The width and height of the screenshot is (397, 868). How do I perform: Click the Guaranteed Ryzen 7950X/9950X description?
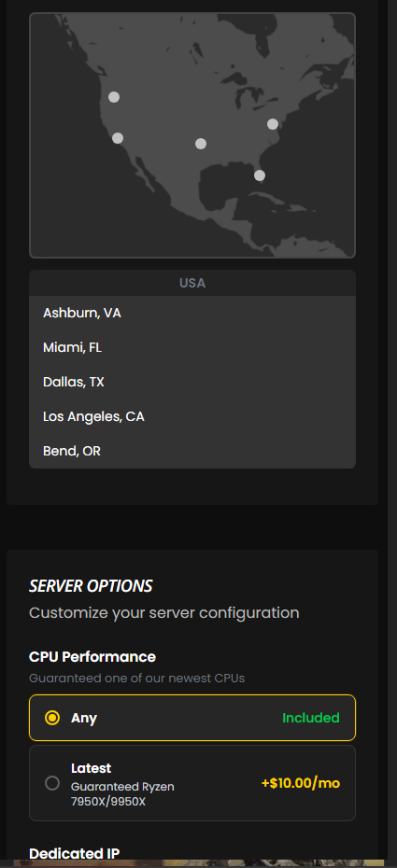(122, 794)
